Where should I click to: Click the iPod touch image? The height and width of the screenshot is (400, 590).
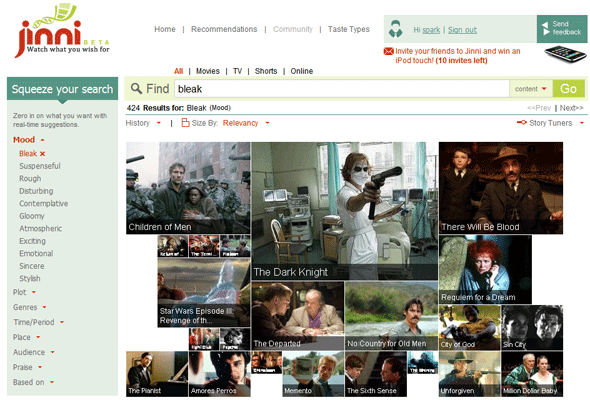pos(565,54)
